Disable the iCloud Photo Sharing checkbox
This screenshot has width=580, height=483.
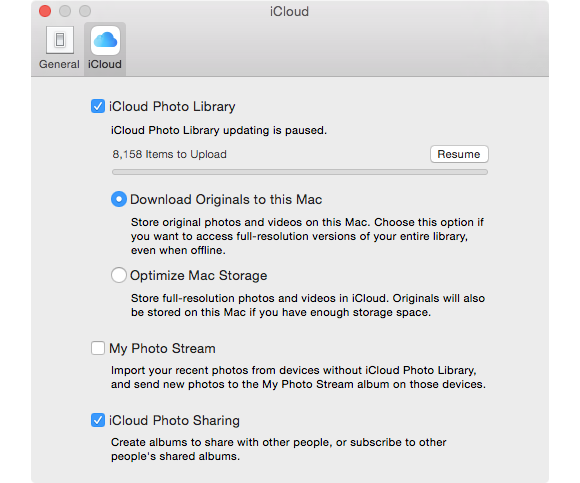[x=98, y=420]
